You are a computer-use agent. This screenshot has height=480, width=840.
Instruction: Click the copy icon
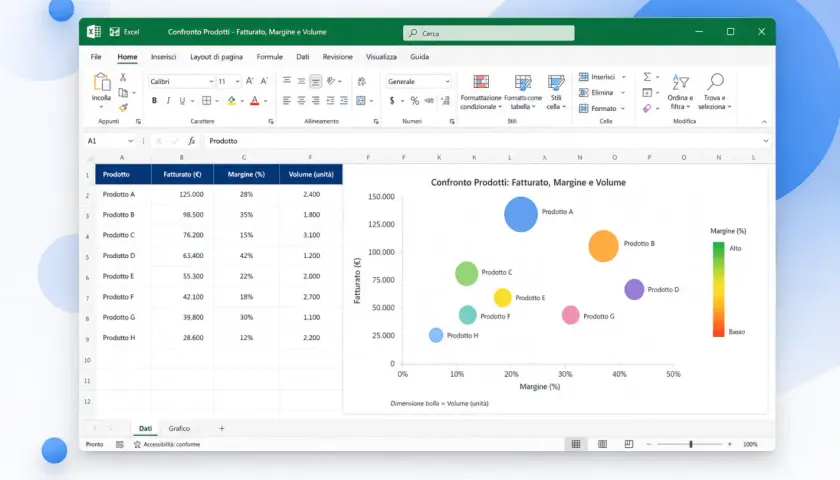tap(123, 93)
